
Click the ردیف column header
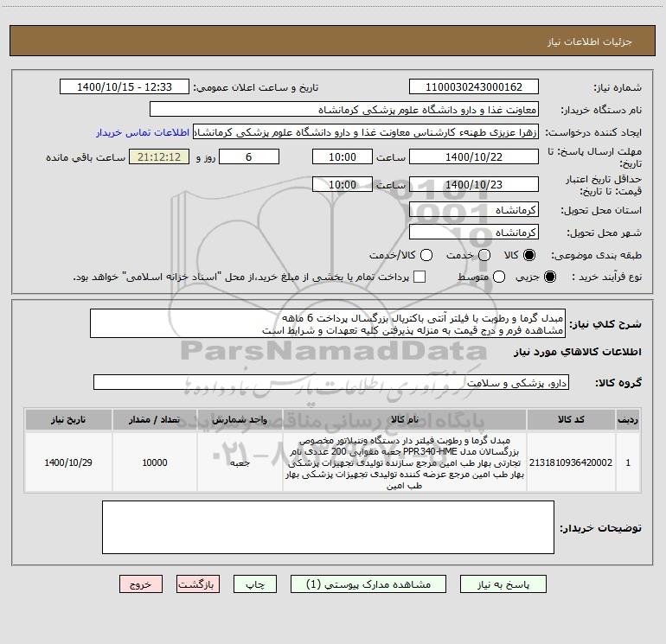[628, 420]
